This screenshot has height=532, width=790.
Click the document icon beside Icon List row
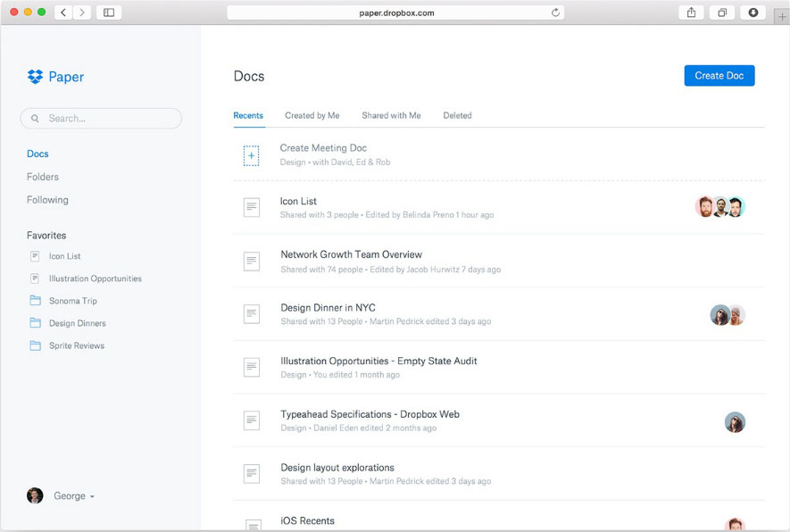pos(252,207)
